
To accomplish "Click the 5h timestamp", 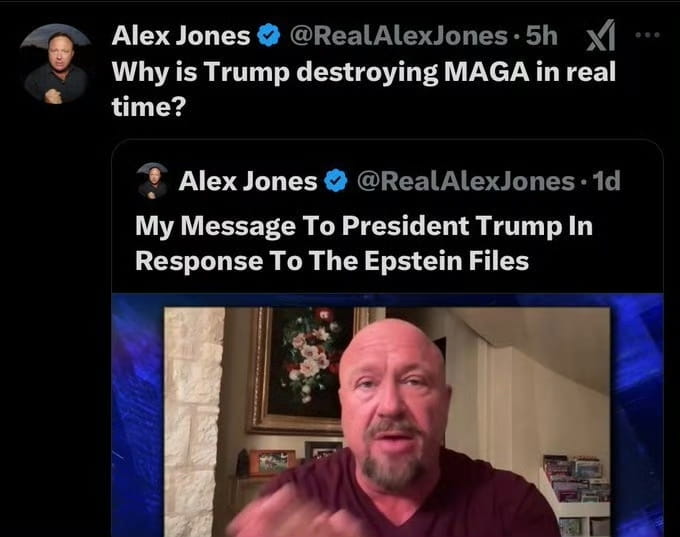I will click(542, 36).
